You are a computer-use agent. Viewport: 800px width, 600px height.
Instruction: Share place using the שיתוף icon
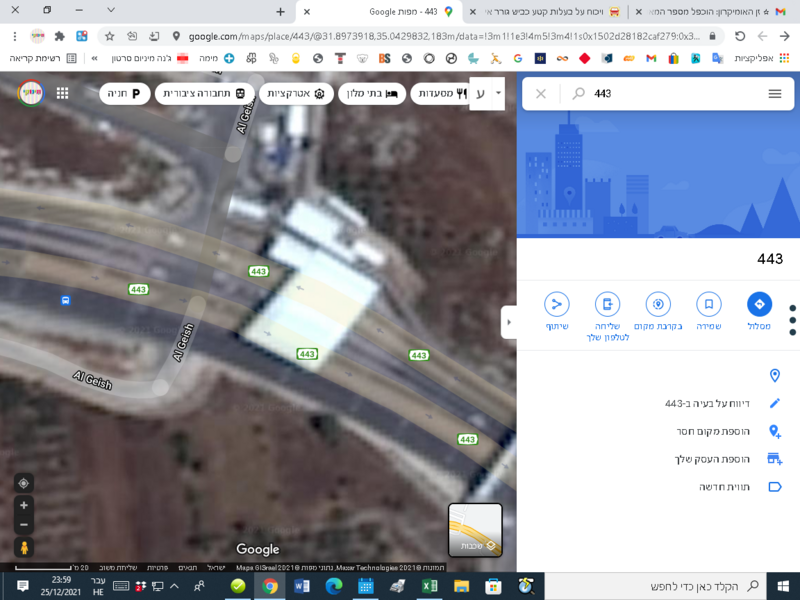point(557,305)
